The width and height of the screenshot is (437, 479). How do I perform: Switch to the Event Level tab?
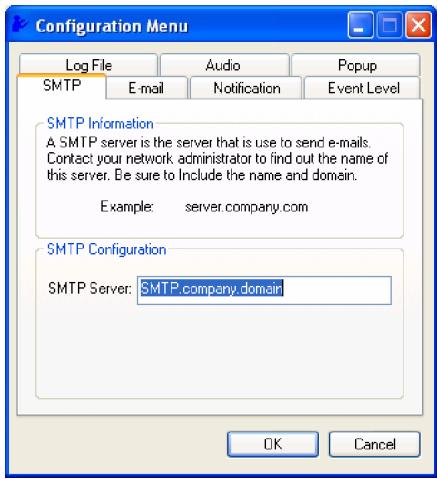[362, 88]
